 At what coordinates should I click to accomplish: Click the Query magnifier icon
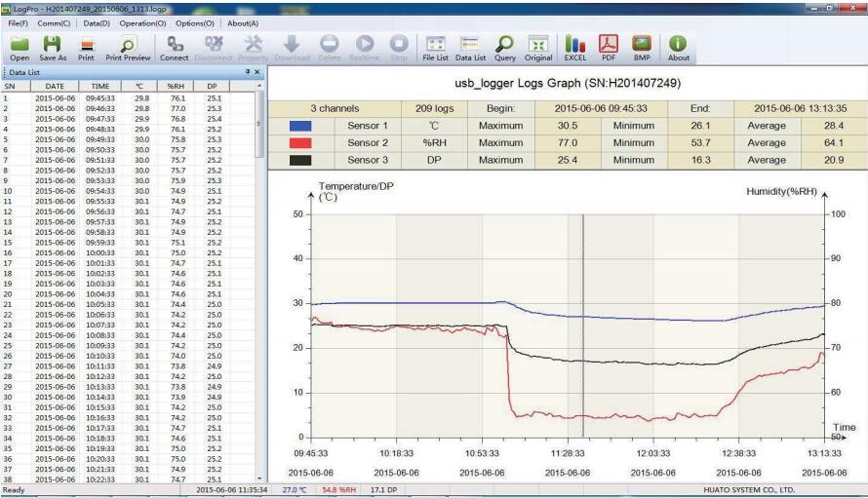(504, 46)
